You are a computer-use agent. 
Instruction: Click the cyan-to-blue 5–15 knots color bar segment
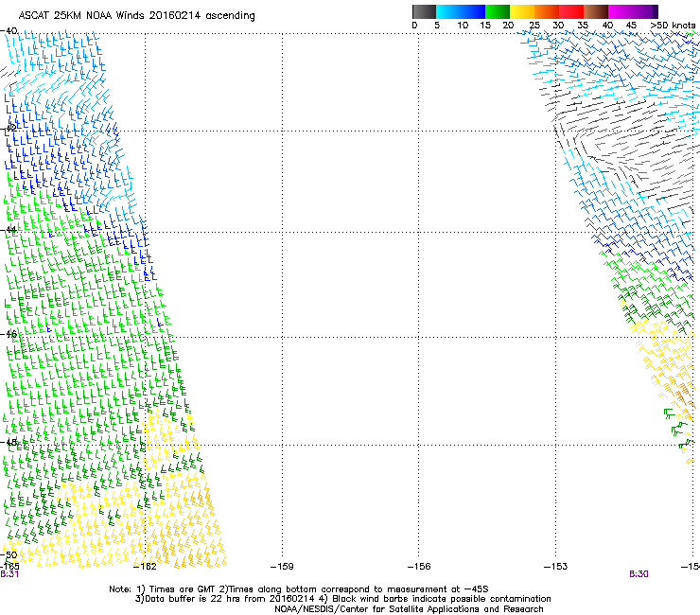coord(461,11)
